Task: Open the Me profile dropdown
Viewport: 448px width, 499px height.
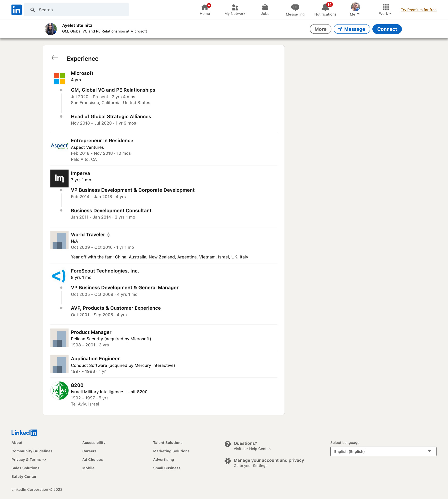Action: click(x=355, y=10)
